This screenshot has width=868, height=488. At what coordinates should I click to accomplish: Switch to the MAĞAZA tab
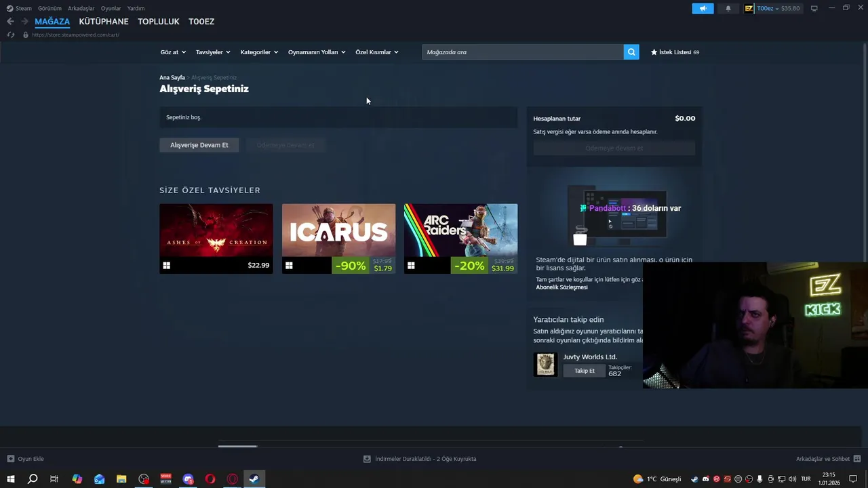pyautogui.click(x=52, y=22)
